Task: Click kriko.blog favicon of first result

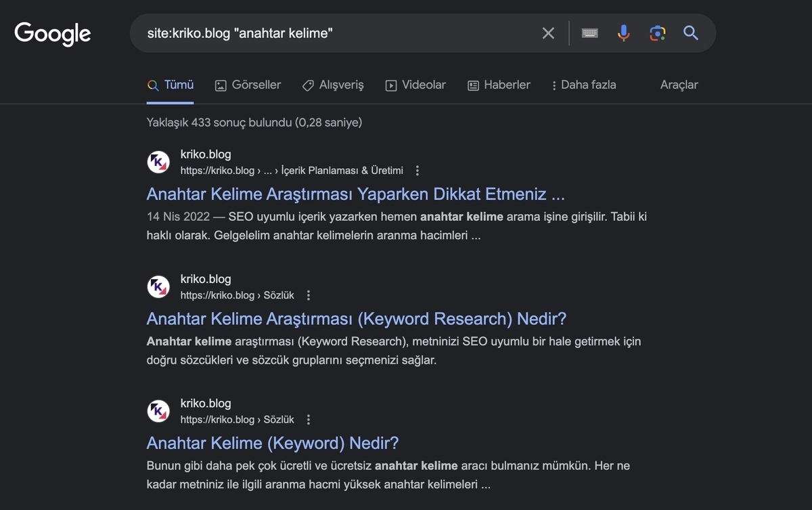Action: point(158,163)
